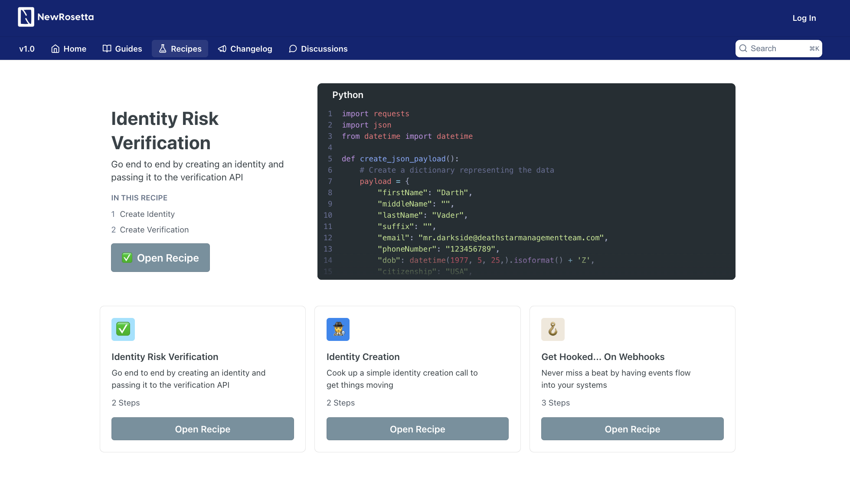
Task: Open the Get Hooked On Webhooks recipe
Action: [632, 429]
